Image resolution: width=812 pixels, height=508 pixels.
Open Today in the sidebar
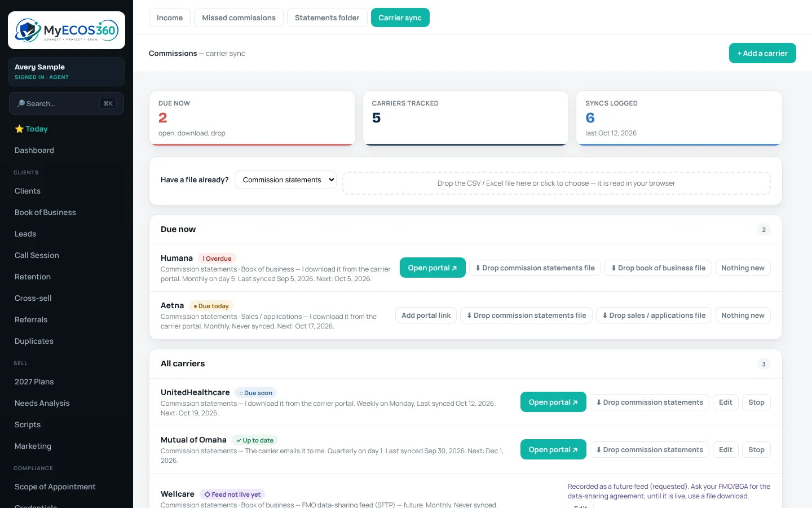67,129
